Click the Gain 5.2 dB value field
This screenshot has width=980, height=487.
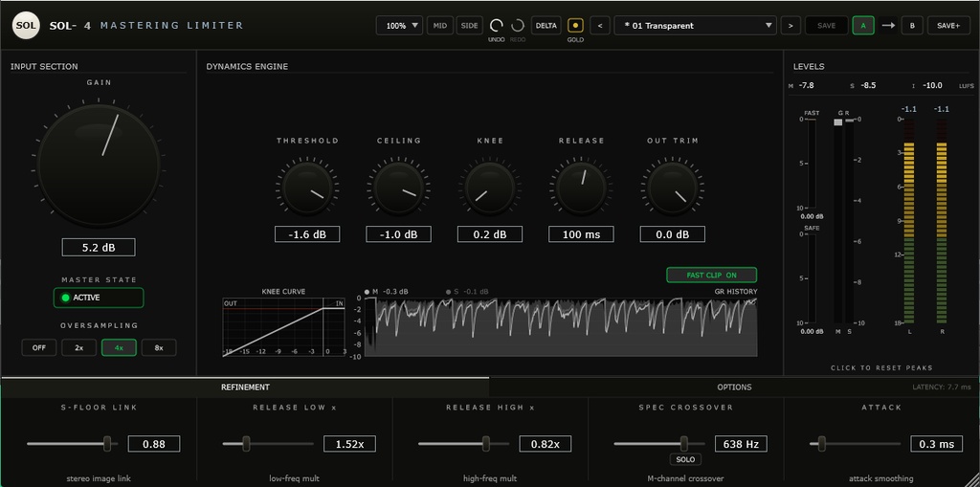pyautogui.click(x=99, y=247)
